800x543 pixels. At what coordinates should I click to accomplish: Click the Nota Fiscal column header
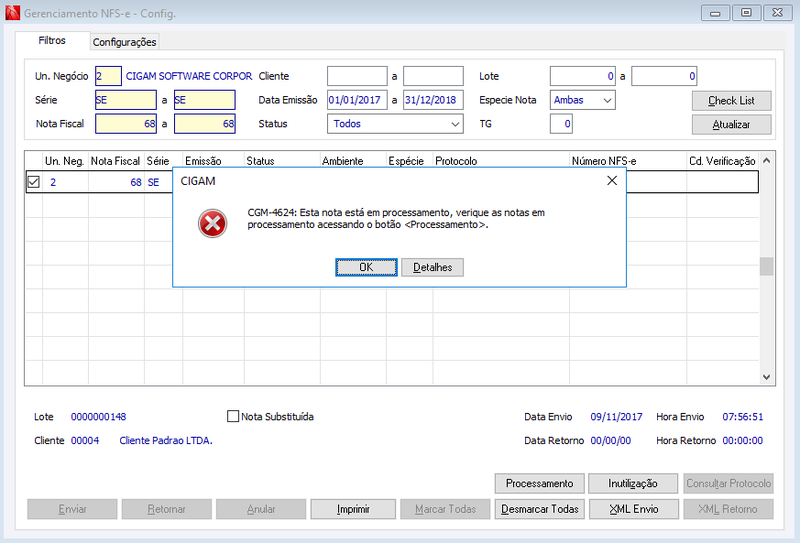[115, 161]
